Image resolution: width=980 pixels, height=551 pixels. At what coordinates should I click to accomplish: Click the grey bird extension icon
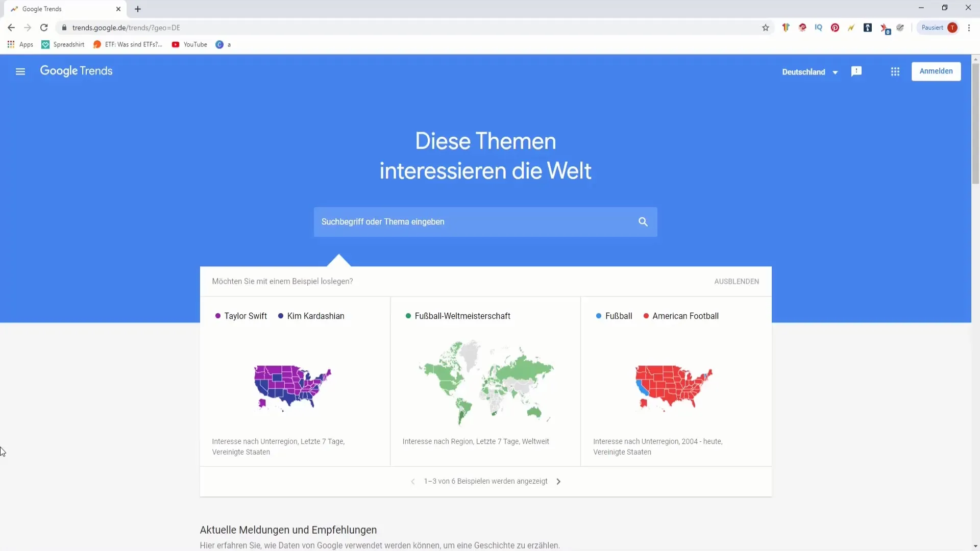(900, 28)
